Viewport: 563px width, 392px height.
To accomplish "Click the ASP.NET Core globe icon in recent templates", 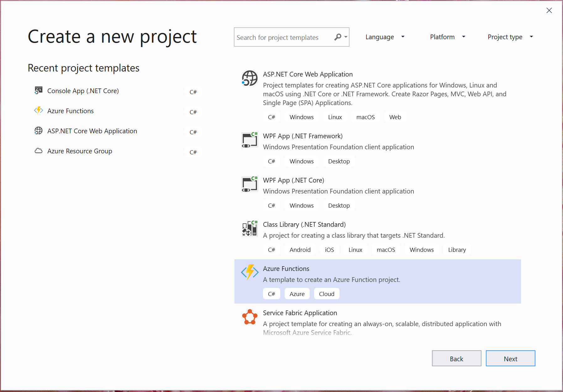I will 38,130.
